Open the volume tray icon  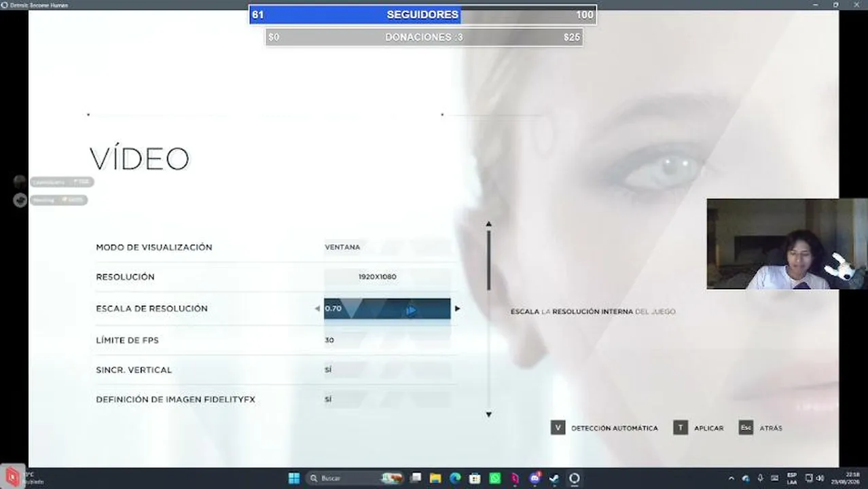tap(820, 478)
